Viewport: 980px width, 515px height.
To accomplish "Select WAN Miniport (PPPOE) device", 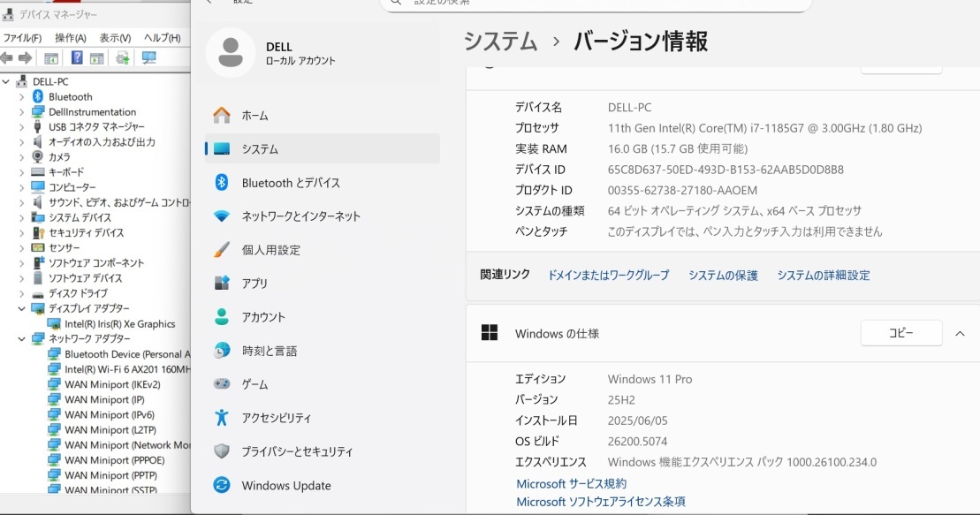I will [114, 460].
